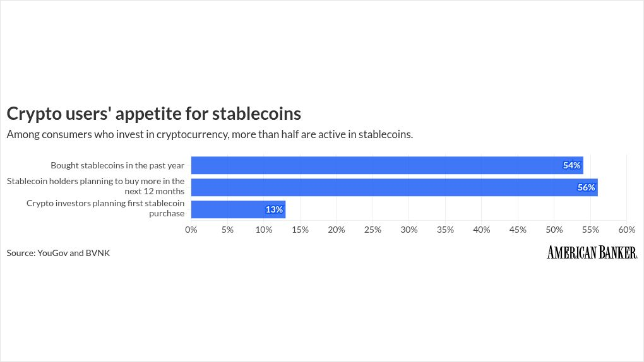The width and height of the screenshot is (644, 362).
Task: Click the American Banker logo
Action: click(592, 253)
